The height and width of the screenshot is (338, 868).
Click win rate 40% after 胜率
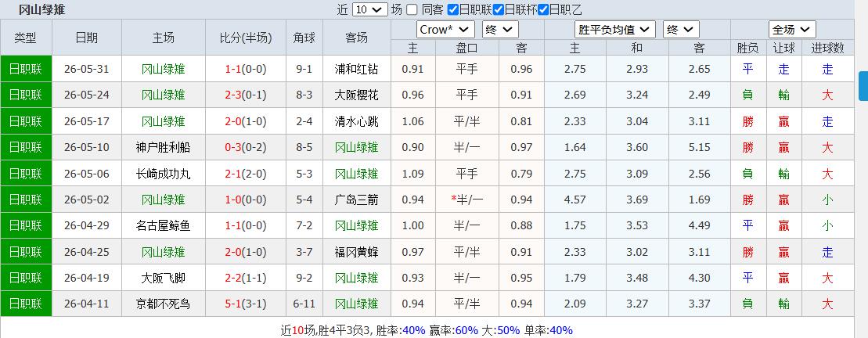coord(414,330)
